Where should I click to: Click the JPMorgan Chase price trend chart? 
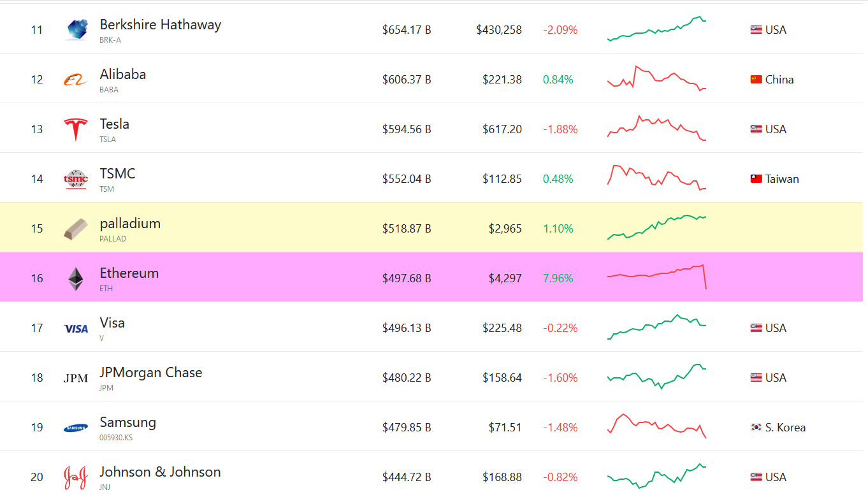point(656,377)
